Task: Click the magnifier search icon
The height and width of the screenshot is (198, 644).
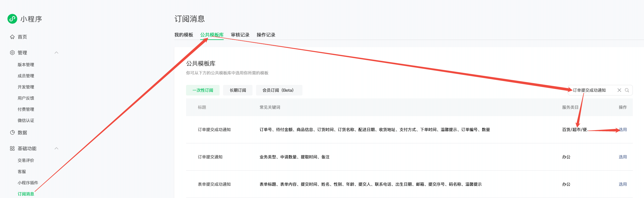Action: click(627, 90)
